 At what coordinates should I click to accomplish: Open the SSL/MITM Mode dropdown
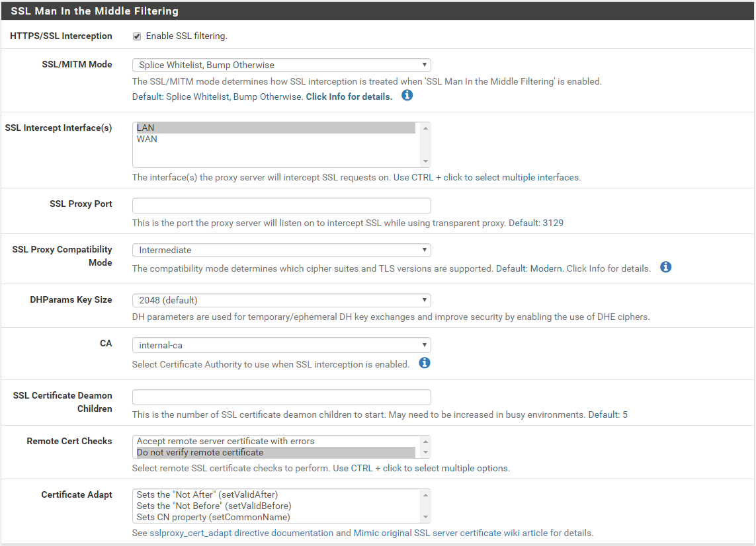click(281, 65)
